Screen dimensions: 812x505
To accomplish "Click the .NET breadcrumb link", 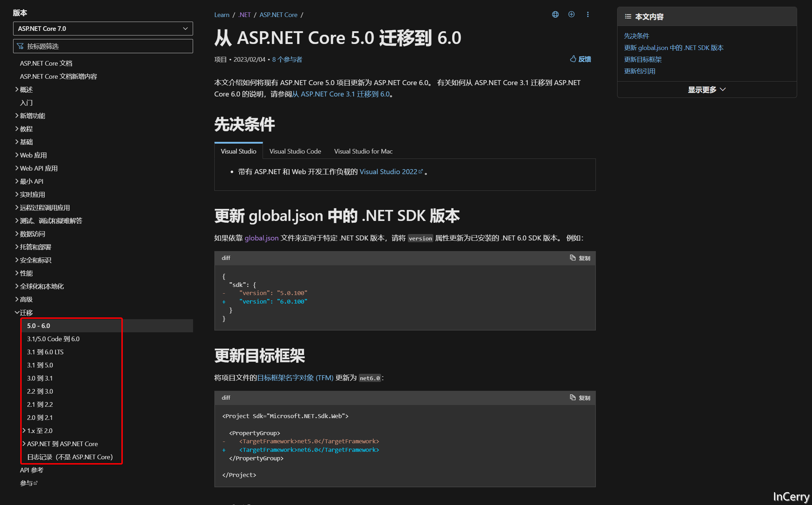I will click(x=245, y=15).
